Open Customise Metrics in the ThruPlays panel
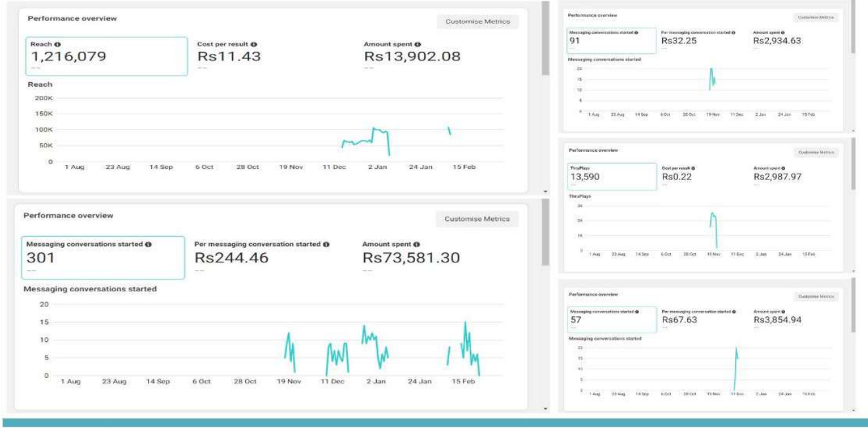868x428 pixels. (x=816, y=153)
